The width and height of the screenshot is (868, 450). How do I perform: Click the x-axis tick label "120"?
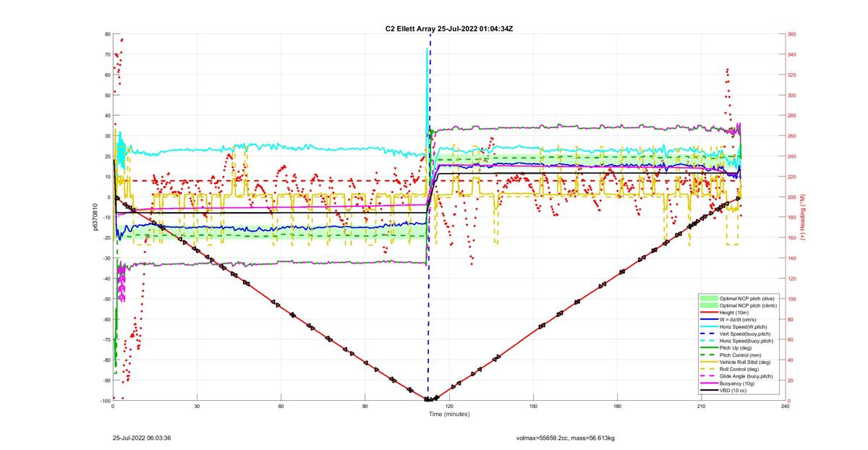[x=449, y=407]
